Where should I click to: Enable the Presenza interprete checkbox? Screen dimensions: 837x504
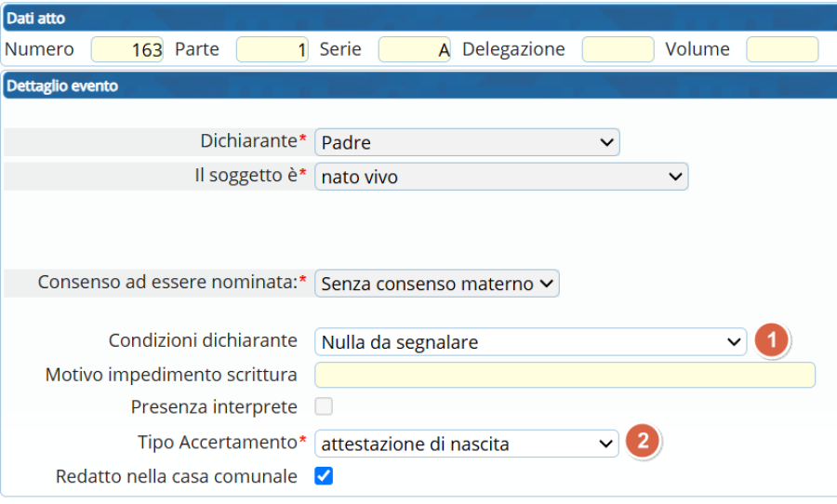point(324,406)
